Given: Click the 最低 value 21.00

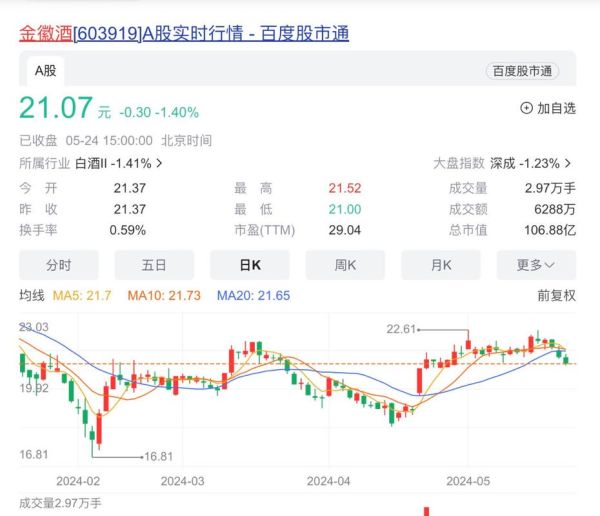Looking at the screenshot, I should (x=345, y=209).
